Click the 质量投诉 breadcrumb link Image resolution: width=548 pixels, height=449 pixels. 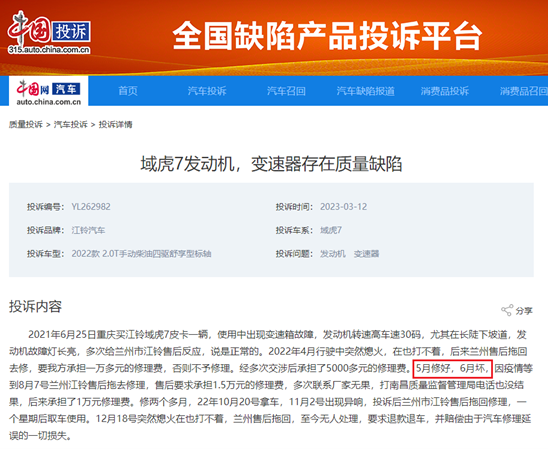click(x=26, y=124)
